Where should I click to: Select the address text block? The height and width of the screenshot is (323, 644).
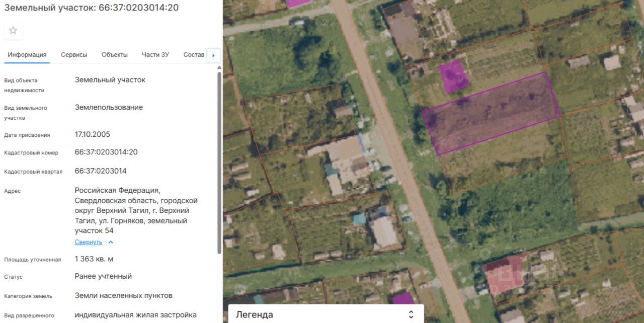click(x=136, y=210)
